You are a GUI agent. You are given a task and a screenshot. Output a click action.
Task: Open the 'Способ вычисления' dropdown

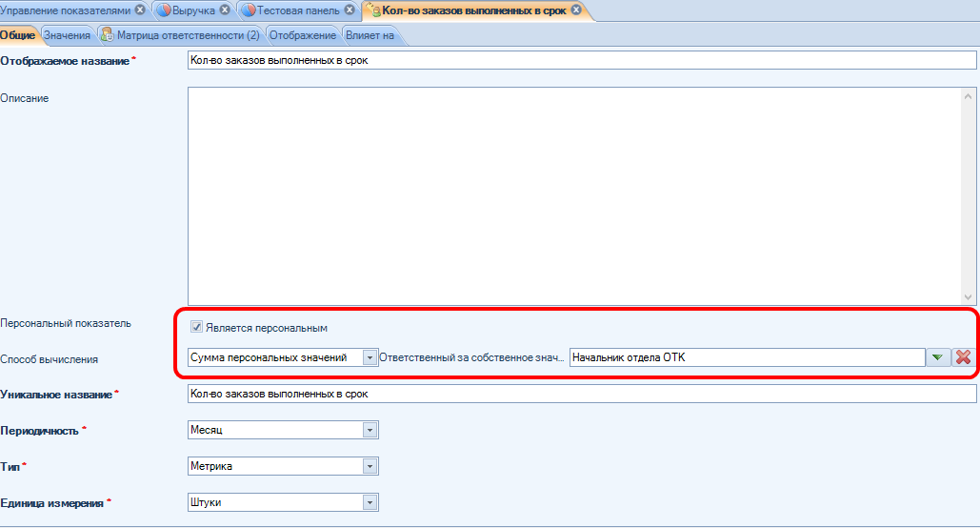(370, 356)
